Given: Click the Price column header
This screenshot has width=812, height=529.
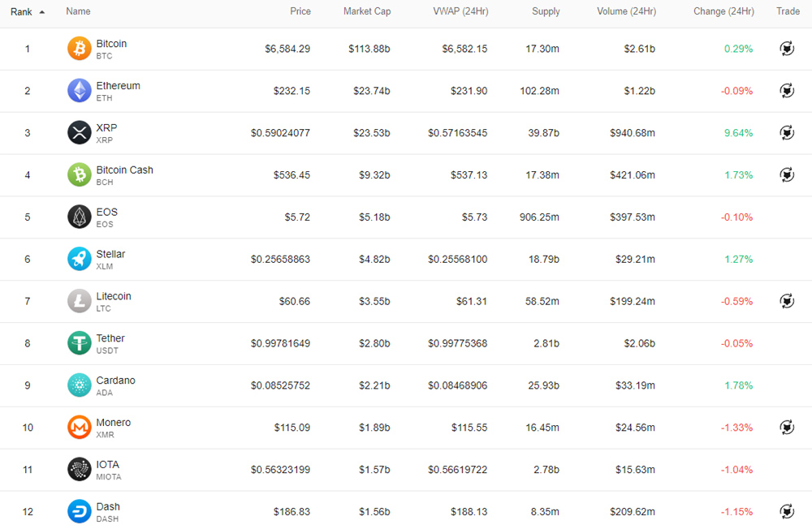Looking at the screenshot, I should [x=300, y=11].
